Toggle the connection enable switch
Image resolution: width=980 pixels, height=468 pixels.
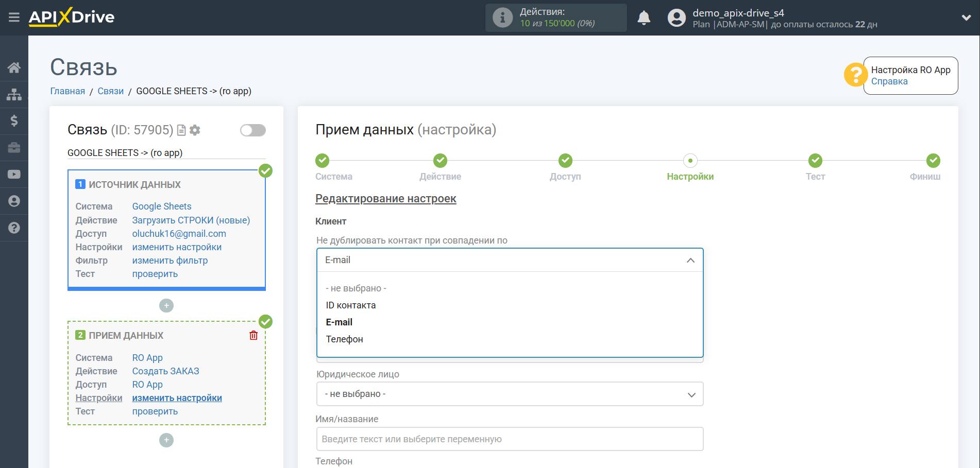coord(252,130)
